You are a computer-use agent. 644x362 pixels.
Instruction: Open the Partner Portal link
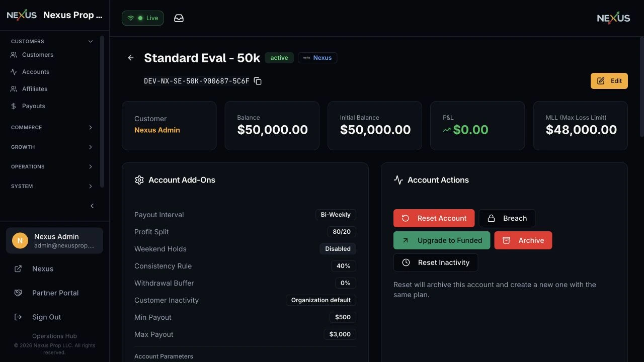(x=54, y=293)
